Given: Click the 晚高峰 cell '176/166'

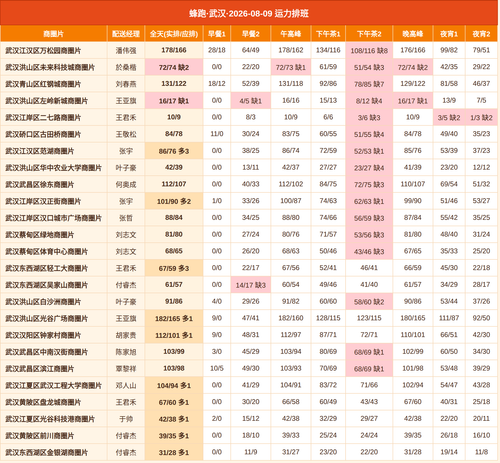Looking at the screenshot, I should (x=413, y=50).
